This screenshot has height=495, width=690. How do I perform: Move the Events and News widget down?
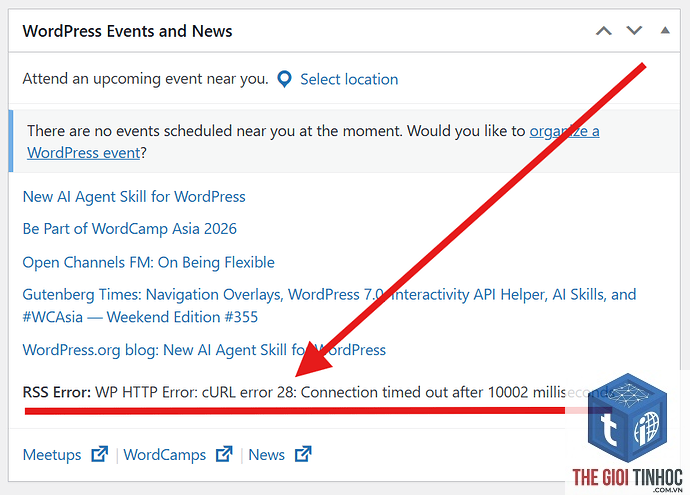tap(634, 31)
